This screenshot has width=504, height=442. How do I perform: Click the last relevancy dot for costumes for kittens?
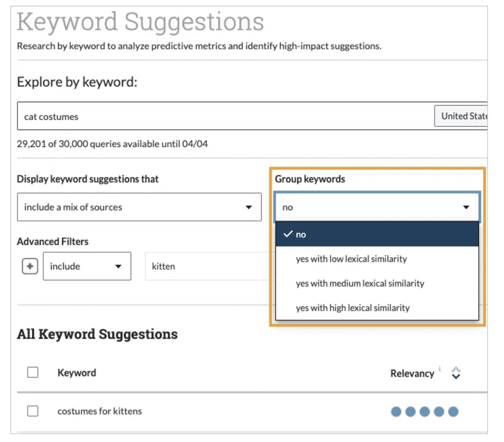click(x=453, y=412)
